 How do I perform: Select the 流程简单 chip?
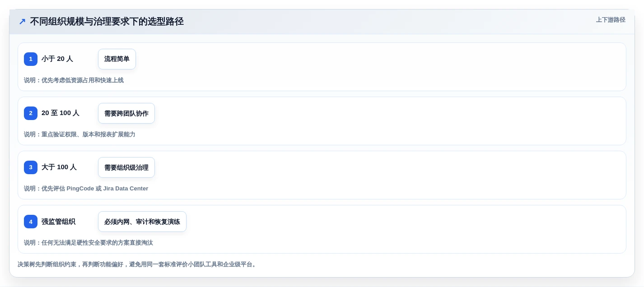pos(117,59)
